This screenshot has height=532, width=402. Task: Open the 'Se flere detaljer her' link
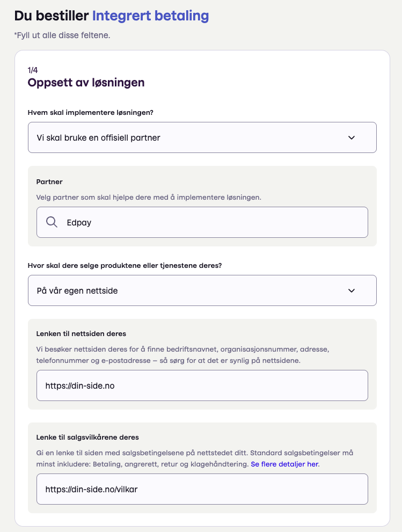click(x=284, y=464)
